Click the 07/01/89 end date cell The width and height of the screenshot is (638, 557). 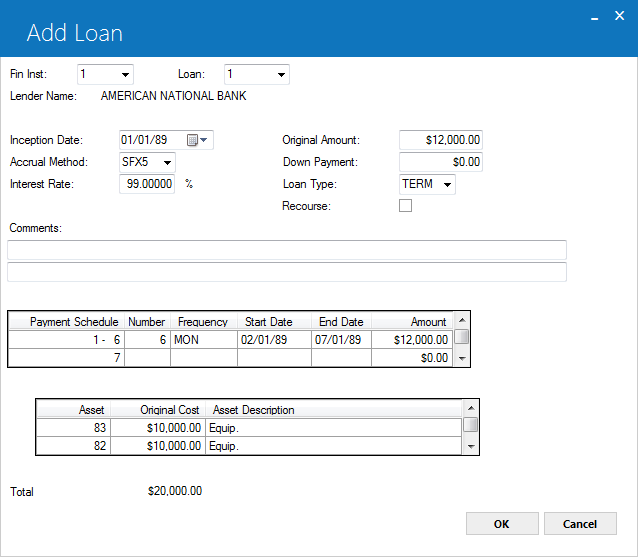[x=341, y=340]
